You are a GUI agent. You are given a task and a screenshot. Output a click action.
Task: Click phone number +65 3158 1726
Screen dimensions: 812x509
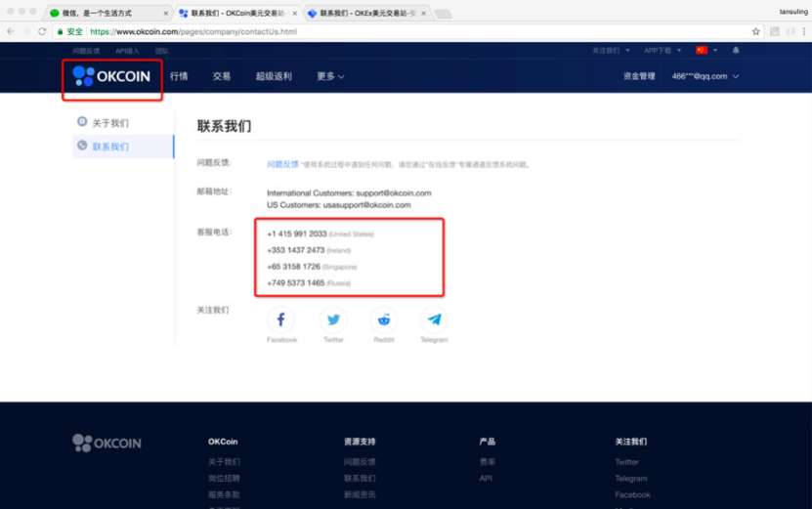(293, 267)
